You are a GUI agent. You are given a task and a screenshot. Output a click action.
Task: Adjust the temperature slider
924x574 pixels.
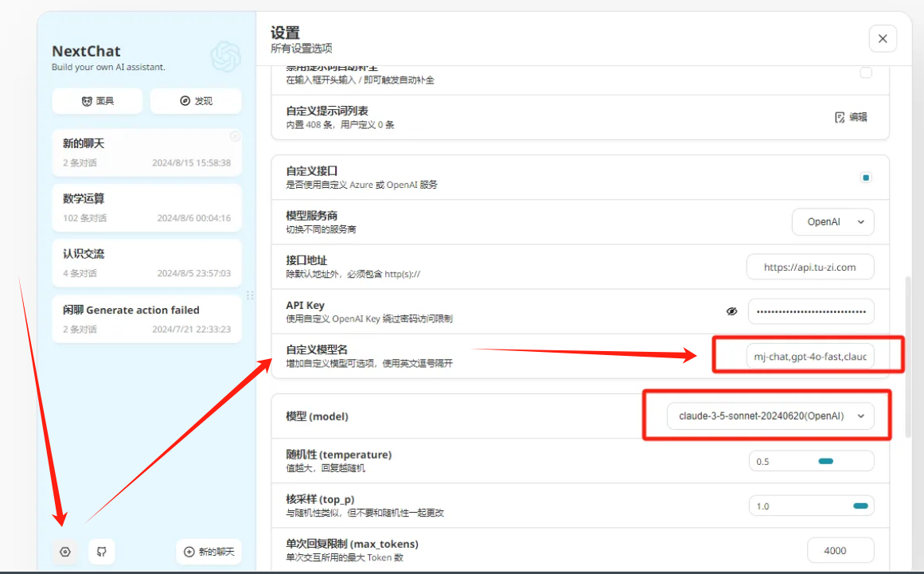tap(825, 461)
